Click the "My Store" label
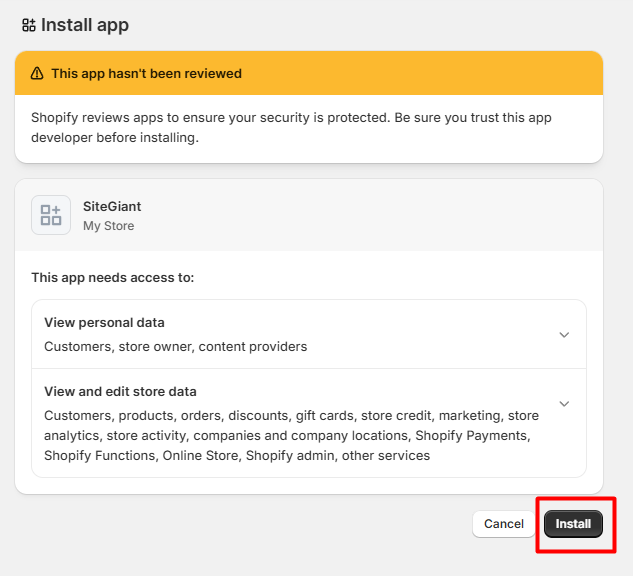633x576 pixels. pos(108,226)
